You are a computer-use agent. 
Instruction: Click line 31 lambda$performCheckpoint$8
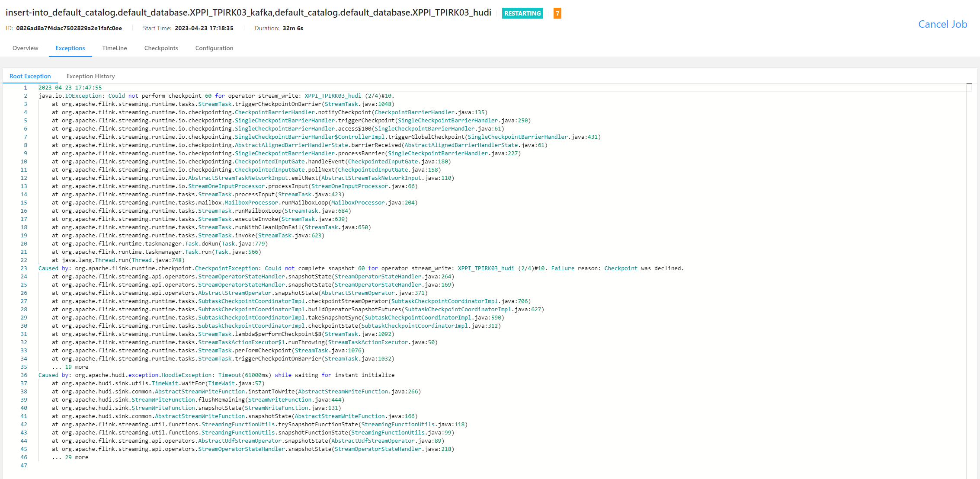223,334
